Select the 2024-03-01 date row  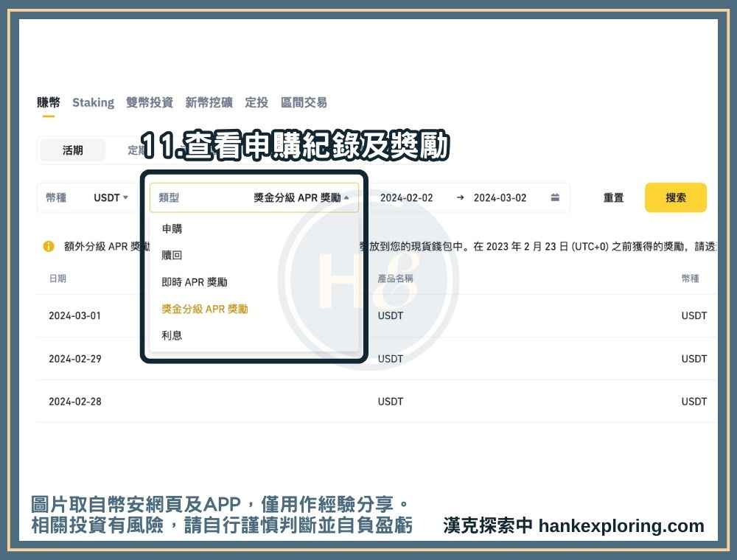376,315
